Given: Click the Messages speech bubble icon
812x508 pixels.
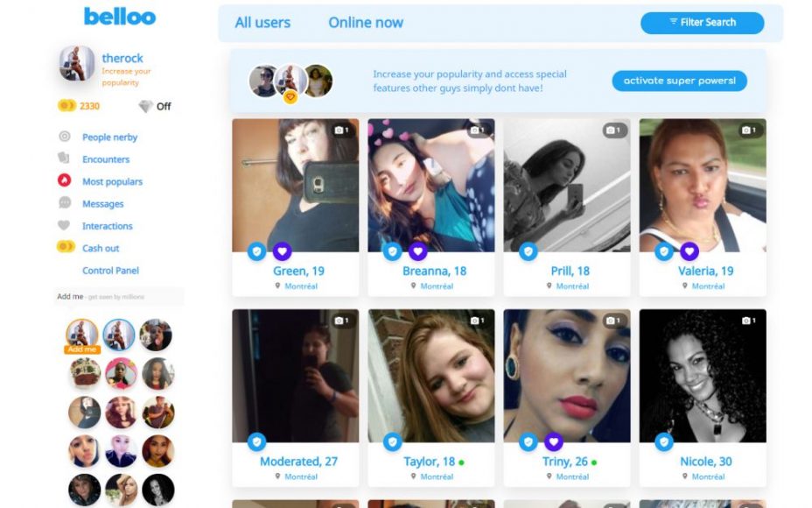Looking at the screenshot, I should tap(64, 202).
